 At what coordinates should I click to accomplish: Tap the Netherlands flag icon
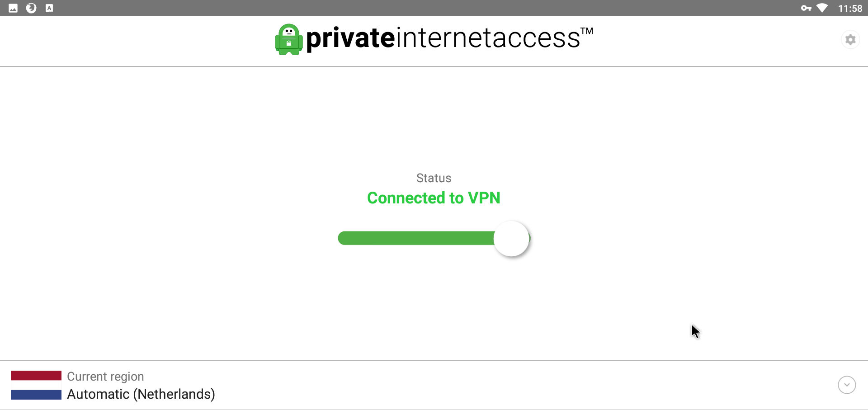(x=36, y=385)
